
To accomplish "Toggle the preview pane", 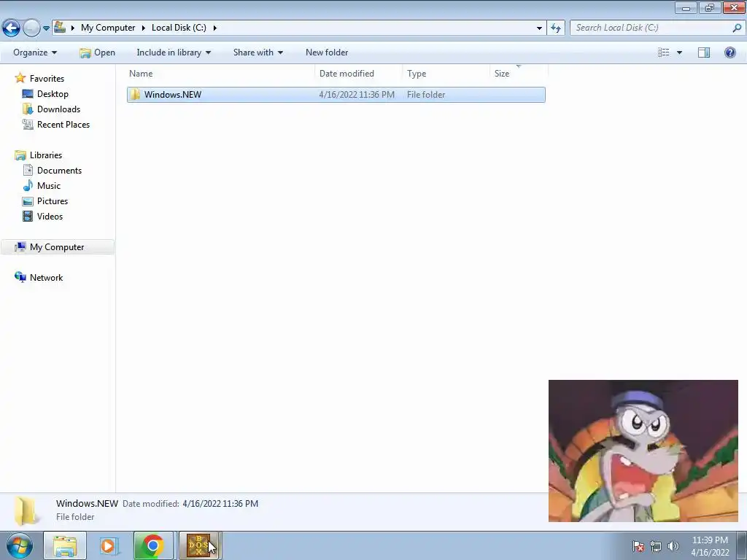I will click(704, 52).
